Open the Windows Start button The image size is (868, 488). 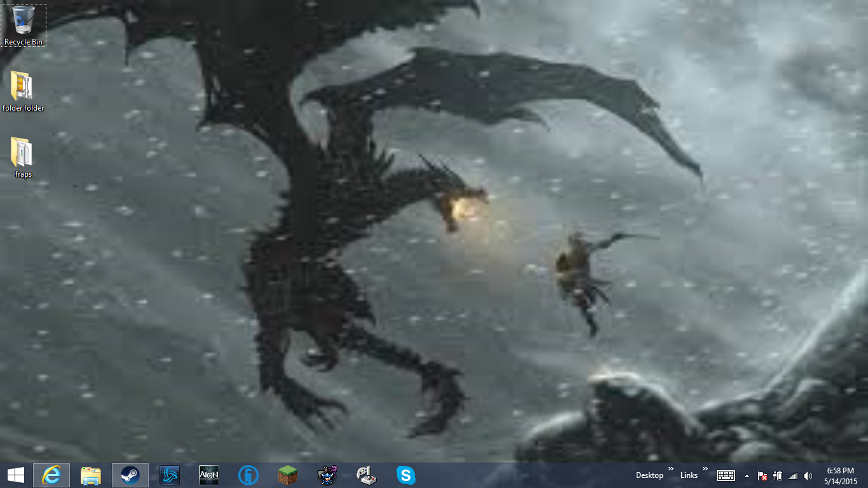(x=15, y=475)
